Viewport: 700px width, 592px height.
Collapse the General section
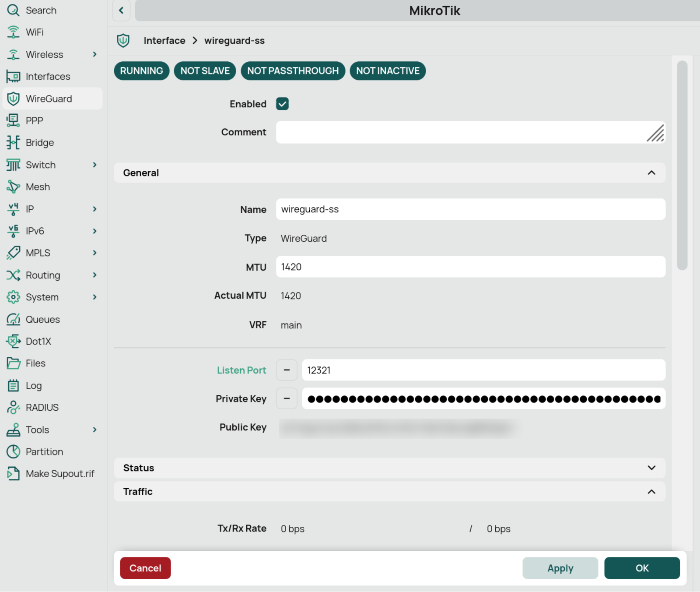[x=651, y=173]
